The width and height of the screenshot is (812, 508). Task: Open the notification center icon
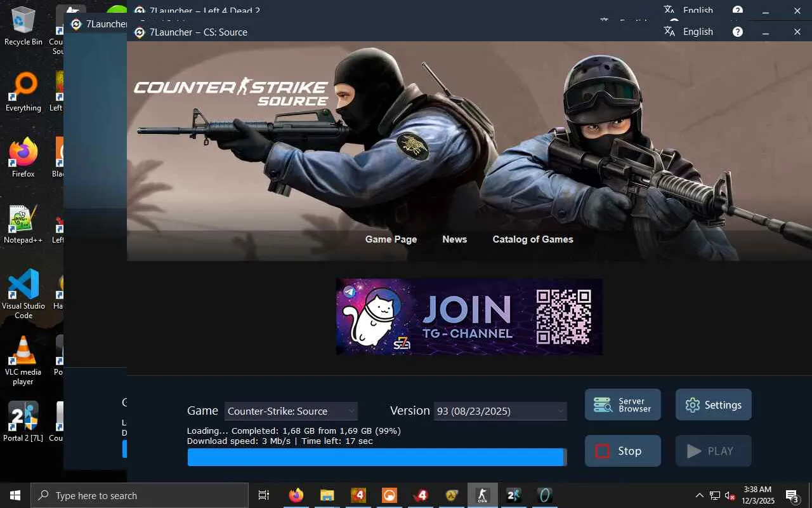pos(792,495)
